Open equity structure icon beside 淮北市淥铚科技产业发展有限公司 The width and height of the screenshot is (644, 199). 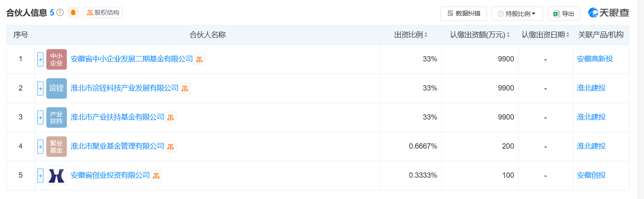coord(185,89)
